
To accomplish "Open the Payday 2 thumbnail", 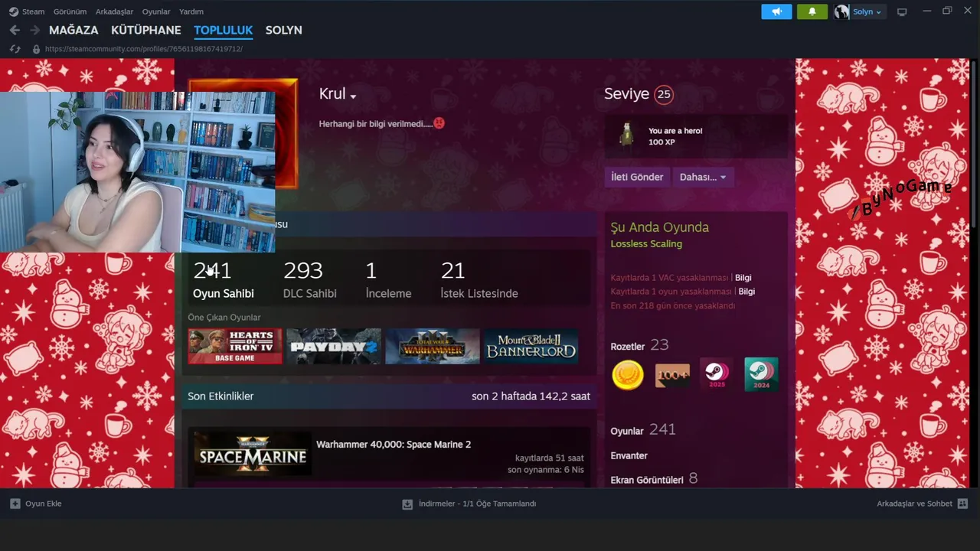I will pos(334,347).
